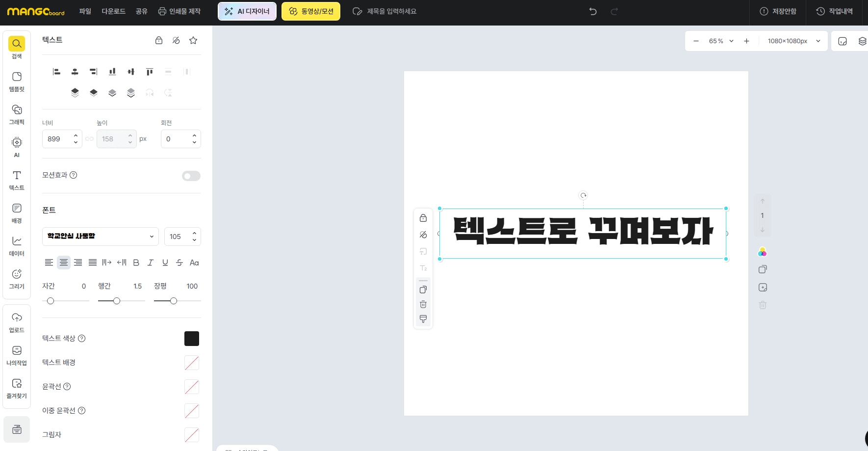The height and width of the screenshot is (451, 868).
Task: Toggle the 모션효과 motion effect switch
Action: (191, 176)
